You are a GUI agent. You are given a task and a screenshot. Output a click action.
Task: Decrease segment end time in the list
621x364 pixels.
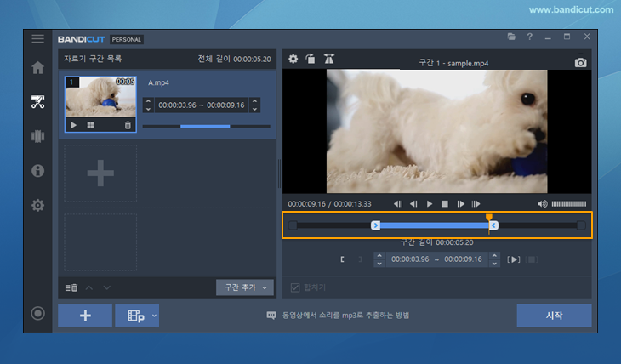[255, 109]
